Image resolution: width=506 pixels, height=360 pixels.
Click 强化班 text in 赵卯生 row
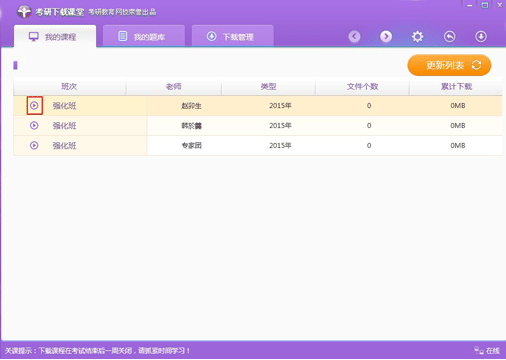(64, 106)
